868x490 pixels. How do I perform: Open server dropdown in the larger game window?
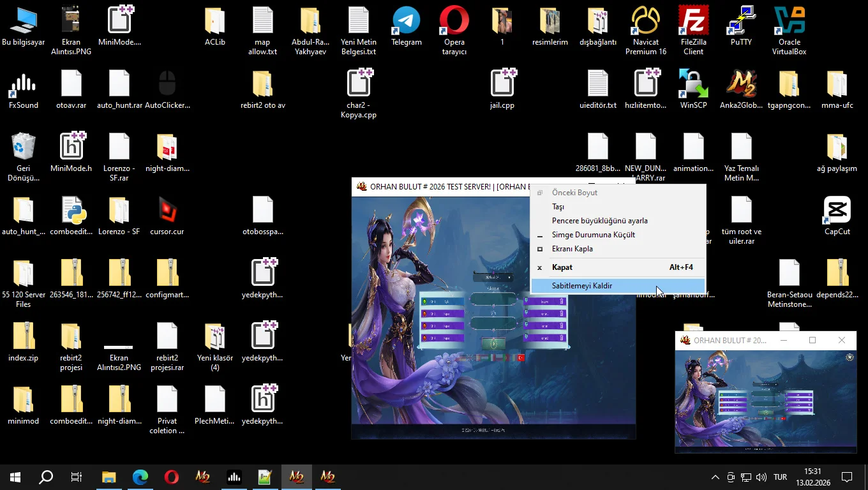tap(493, 278)
